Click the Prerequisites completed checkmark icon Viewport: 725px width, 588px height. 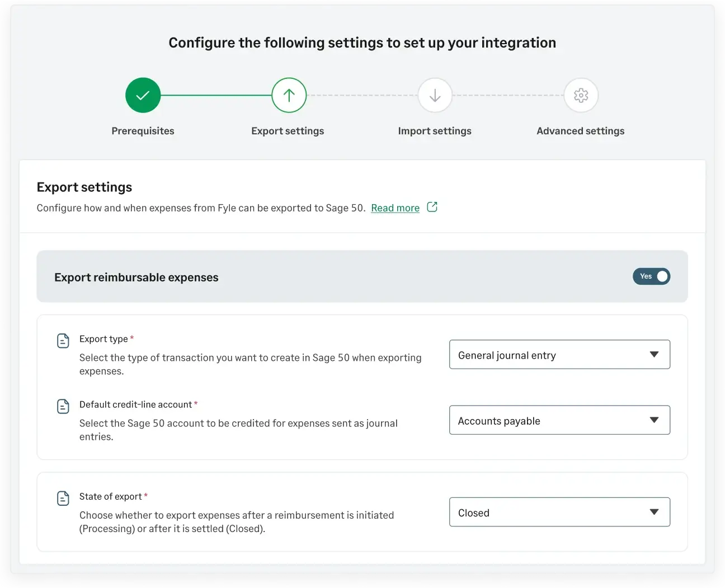pos(143,95)
